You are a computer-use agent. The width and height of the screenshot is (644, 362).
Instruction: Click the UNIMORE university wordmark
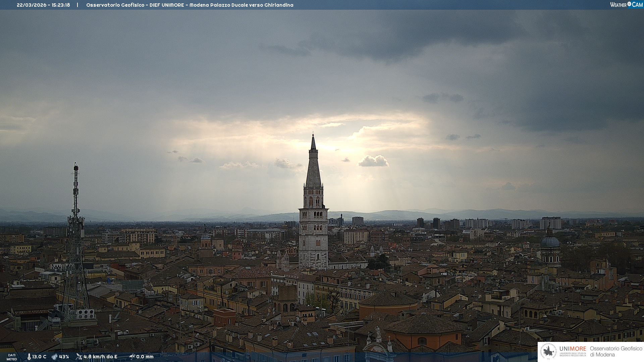click(x=573, y=349)
